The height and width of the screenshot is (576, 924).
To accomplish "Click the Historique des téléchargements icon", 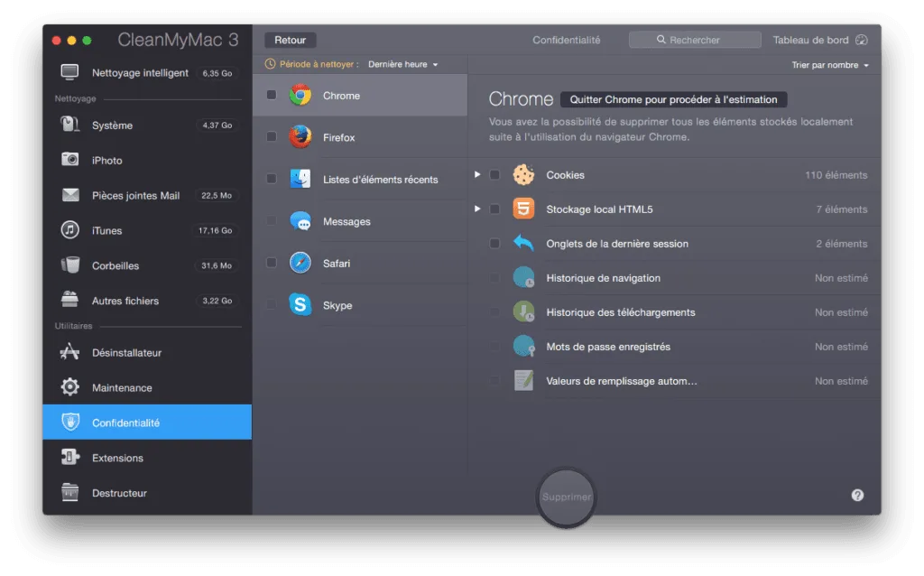I will pos(523,311).
